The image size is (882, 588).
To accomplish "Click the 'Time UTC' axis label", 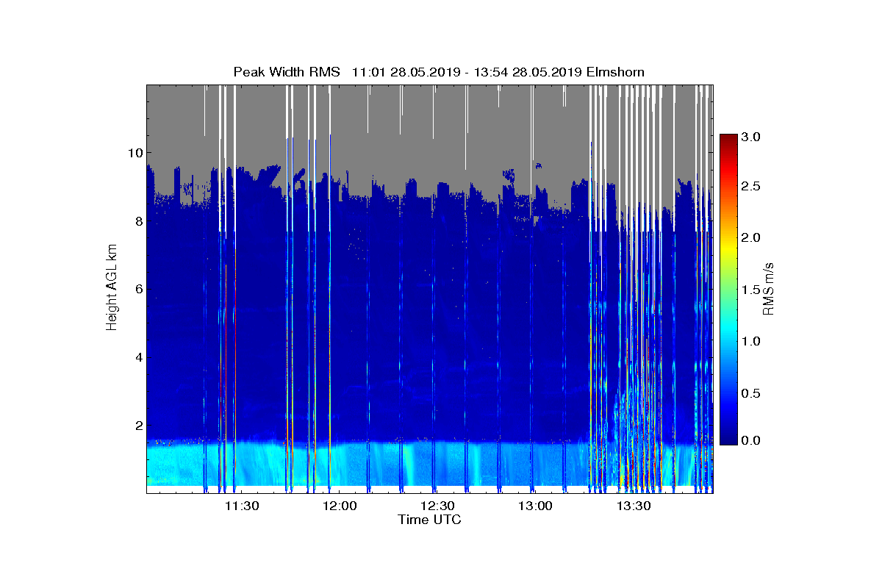I will click(x=430, y=520).
